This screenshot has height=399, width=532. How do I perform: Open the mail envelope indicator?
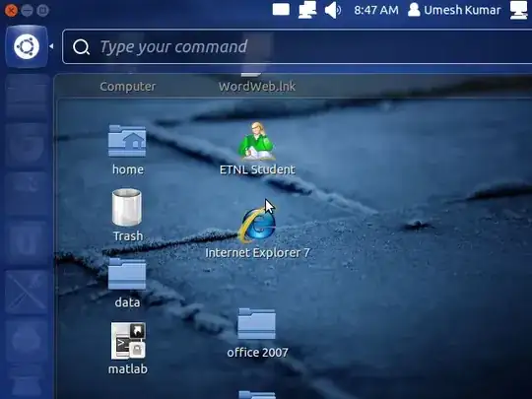(281, 10)
